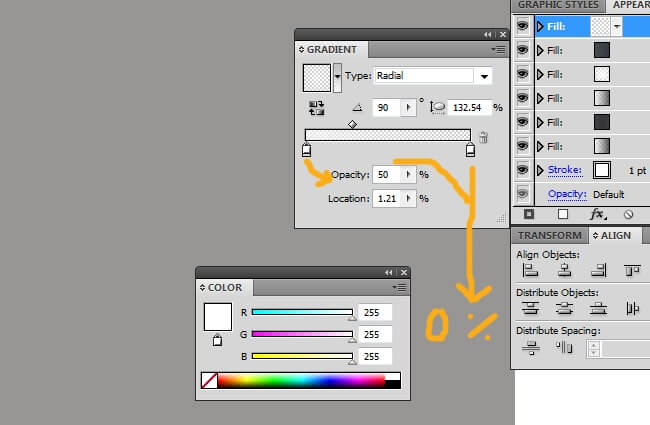Click Horizontal Align Center icon
This screenshot has width=650, height=425.
[564, 270]
